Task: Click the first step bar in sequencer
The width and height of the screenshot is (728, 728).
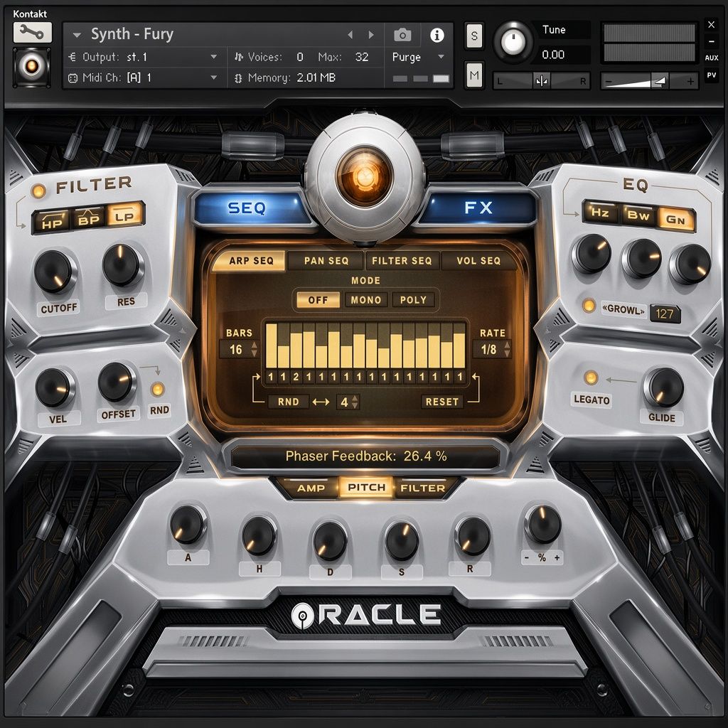Action: [272, 346]
